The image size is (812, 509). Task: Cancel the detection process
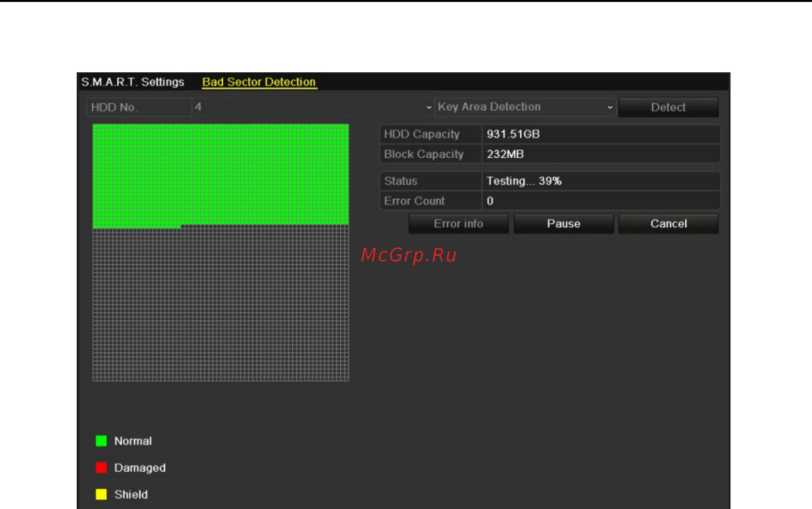[x=668, y=224]
